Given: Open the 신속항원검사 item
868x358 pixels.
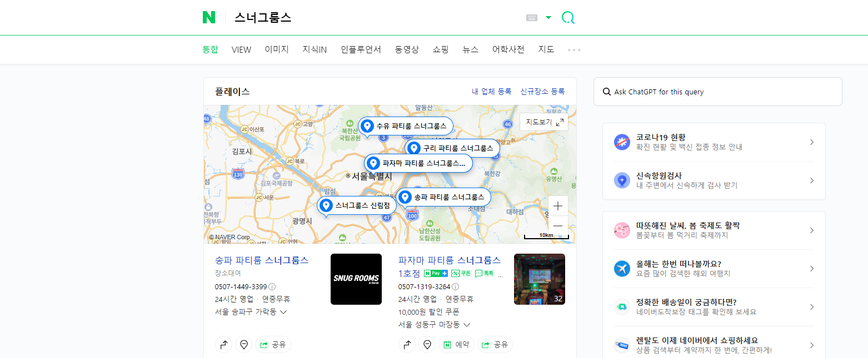Looking at the screenshot, I should pos(714,180).
